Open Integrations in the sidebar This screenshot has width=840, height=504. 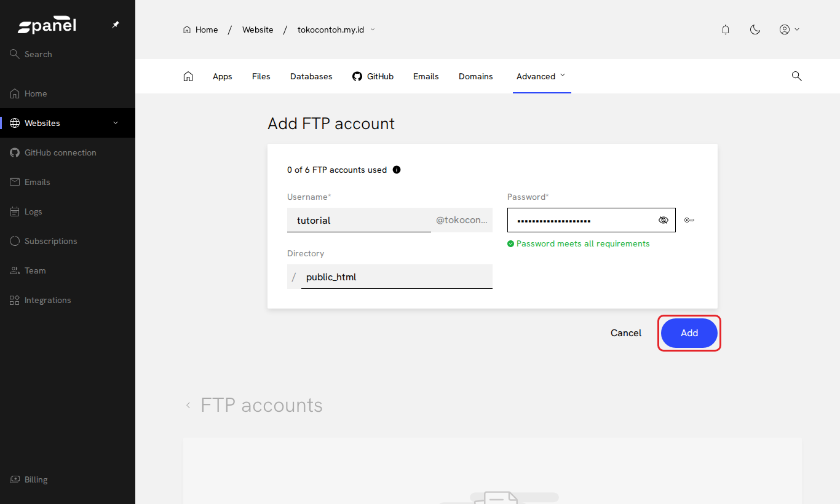(x=68, y=300)
